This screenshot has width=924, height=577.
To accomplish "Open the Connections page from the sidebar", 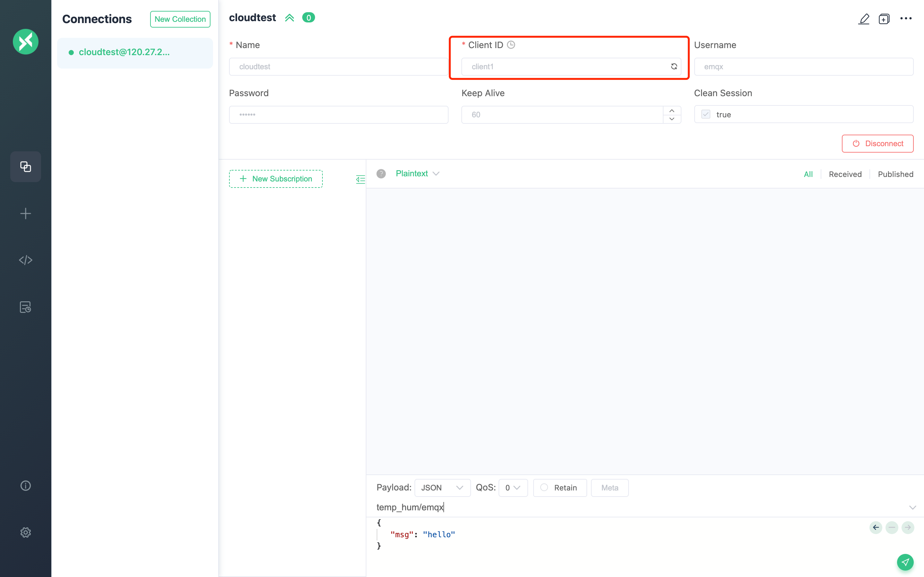I will 26,166.
